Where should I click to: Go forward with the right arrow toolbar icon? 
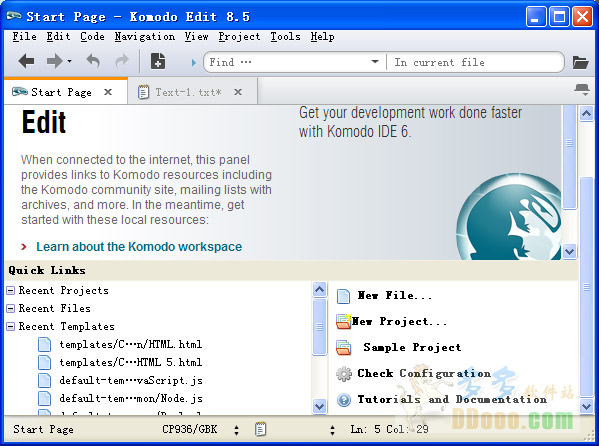pos(54,61)
